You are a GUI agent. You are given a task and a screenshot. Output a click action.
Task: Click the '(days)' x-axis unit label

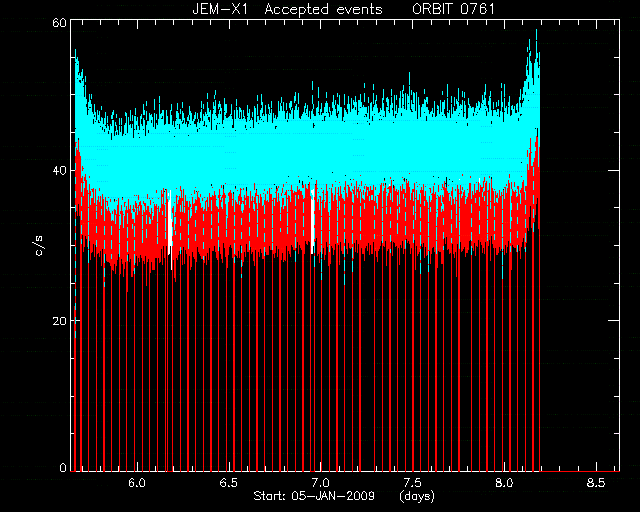coord(417,496)
